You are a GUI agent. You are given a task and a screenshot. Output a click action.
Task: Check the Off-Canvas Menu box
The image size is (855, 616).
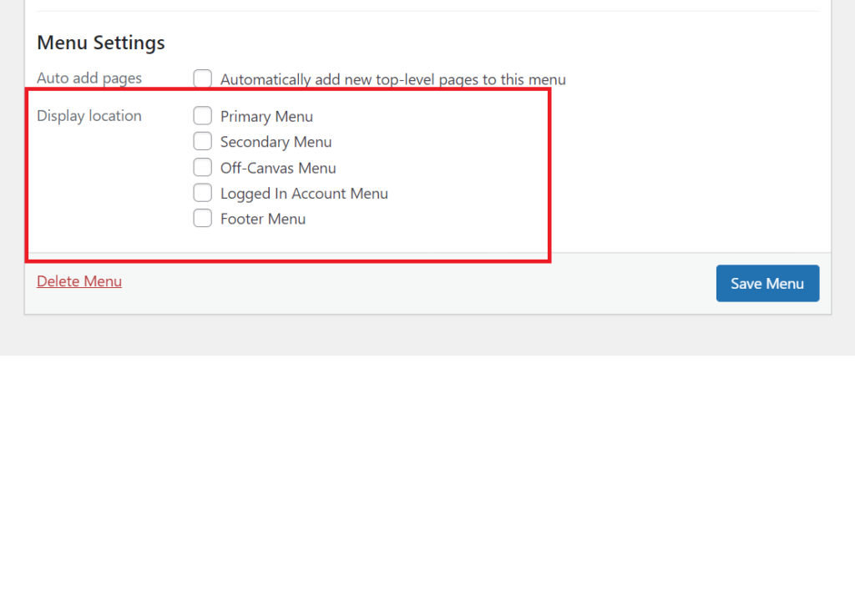[202, 167]
